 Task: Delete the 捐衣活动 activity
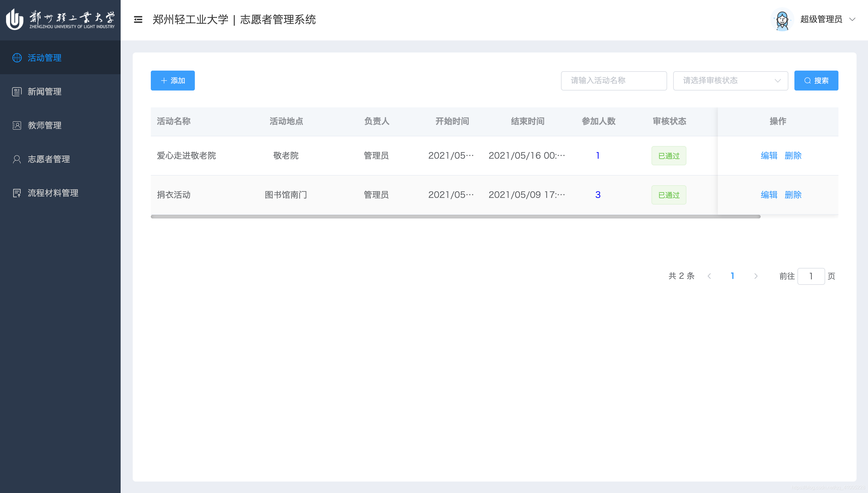tap(793, 195)
